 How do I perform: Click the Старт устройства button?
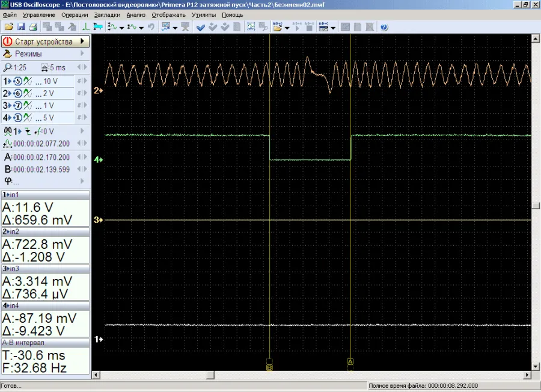[46, 41]
